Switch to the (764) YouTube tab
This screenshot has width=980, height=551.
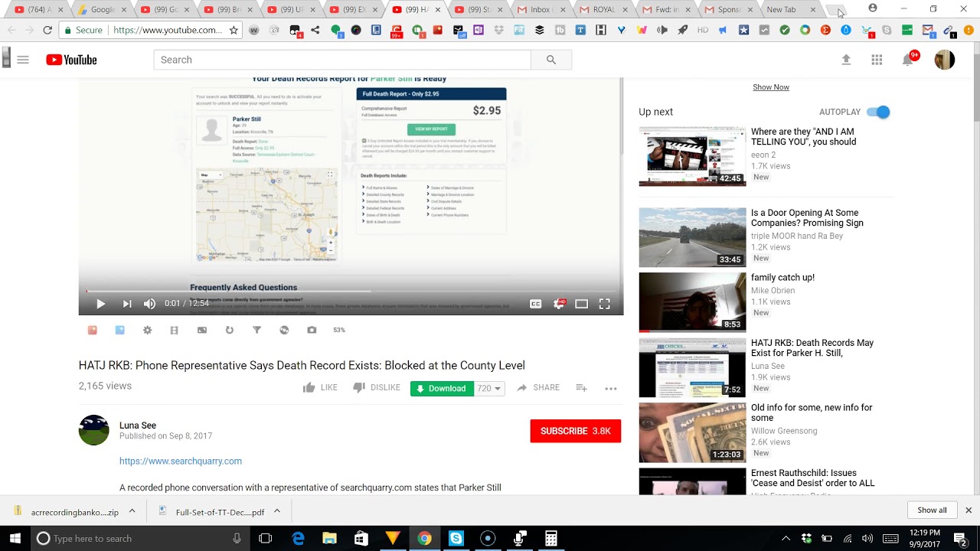[x=40, y=10]
